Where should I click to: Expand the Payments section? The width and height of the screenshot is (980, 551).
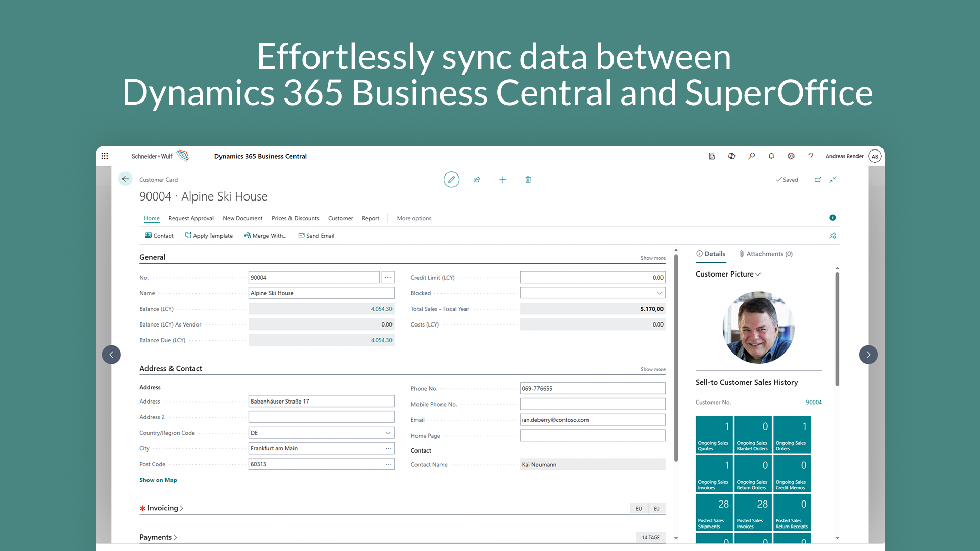coord(158,537)
